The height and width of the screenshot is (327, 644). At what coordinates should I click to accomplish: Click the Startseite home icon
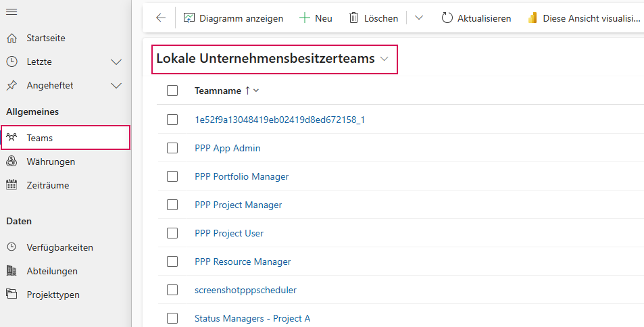click(x=12, y=39)
